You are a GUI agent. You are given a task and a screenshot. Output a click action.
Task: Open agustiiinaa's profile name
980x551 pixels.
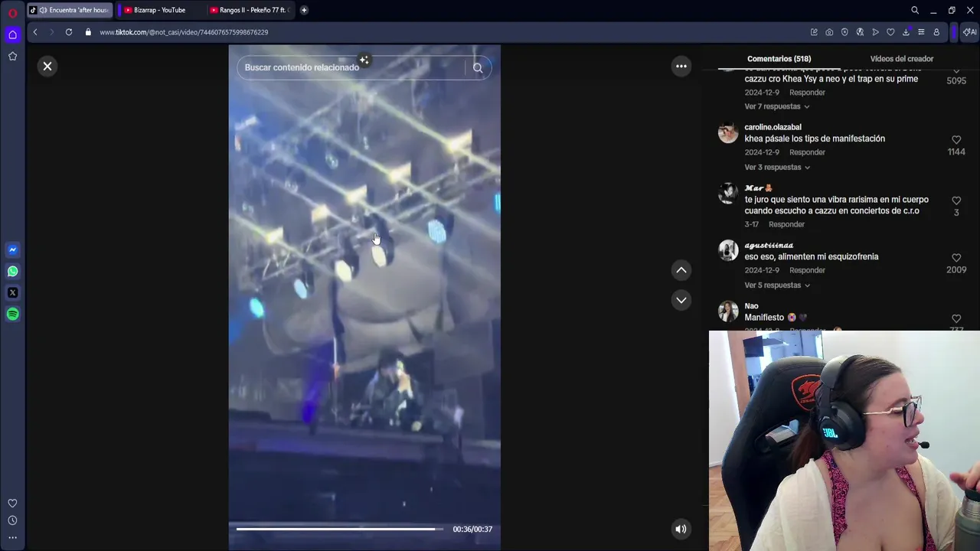pos(768,246)
